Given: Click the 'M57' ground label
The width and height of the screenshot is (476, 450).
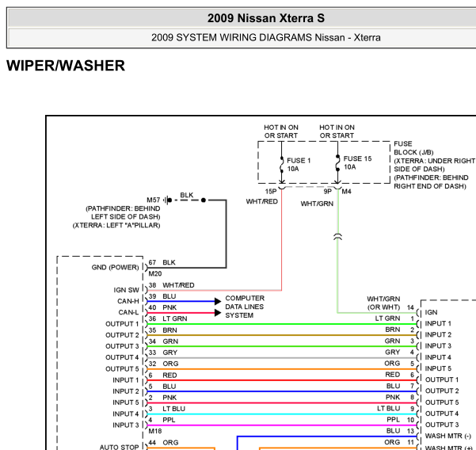Looking at the screenshot, I should point(154,200).
